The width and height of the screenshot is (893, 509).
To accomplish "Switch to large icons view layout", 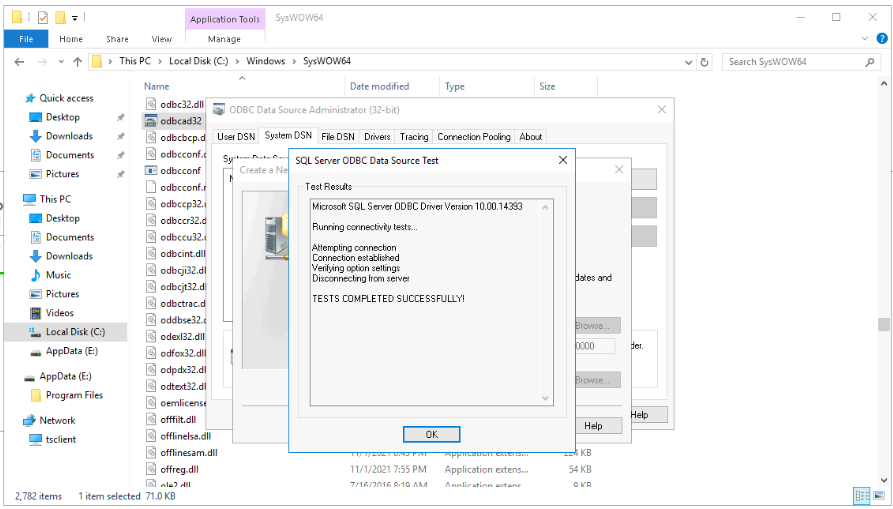I will pos(879,496).
